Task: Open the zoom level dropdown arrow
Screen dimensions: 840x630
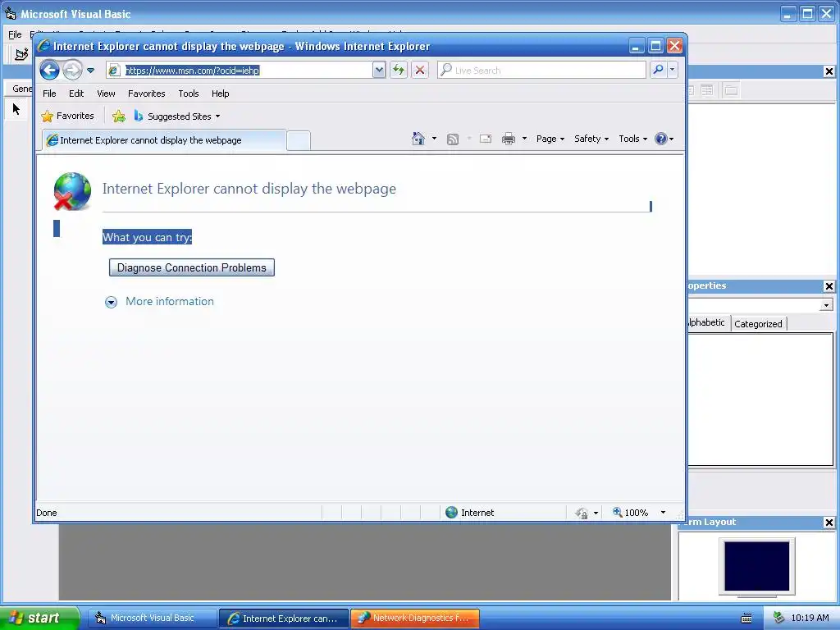Action: tap(663, 513)
